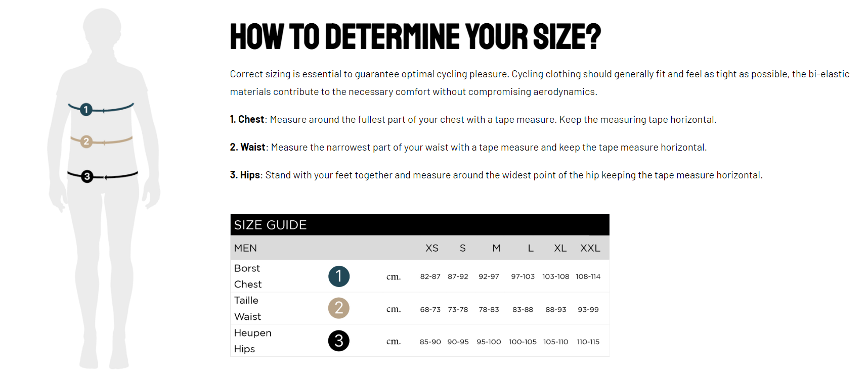Click the head of the body silhouette

pyautogui.click(x=102, y=28)
